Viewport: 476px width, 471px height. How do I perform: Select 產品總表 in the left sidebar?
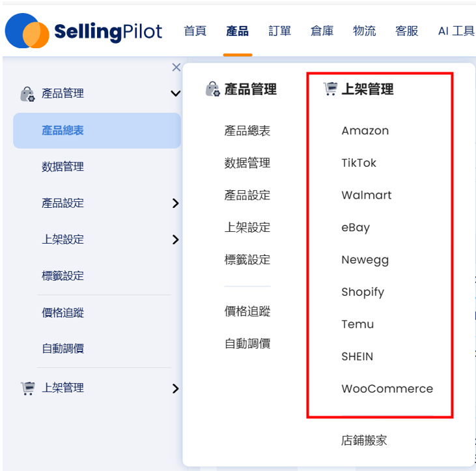[x=97, y=130]
